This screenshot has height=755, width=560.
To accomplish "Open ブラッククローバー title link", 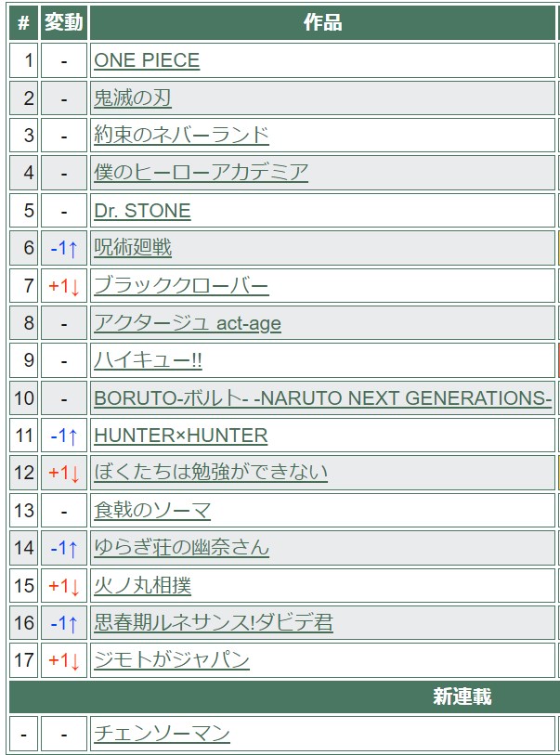I will tap(181, 285).
